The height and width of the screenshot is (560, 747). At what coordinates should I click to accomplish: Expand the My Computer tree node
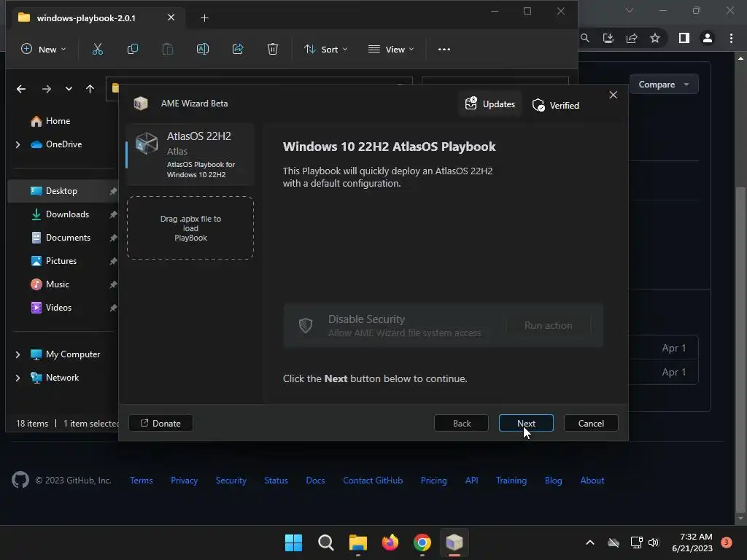(x=18, y=354)
